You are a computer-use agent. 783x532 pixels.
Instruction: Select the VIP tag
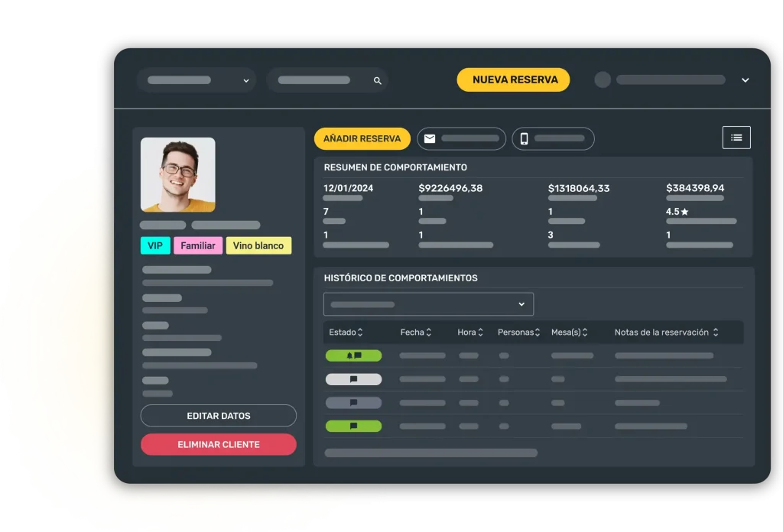(155, 245)
